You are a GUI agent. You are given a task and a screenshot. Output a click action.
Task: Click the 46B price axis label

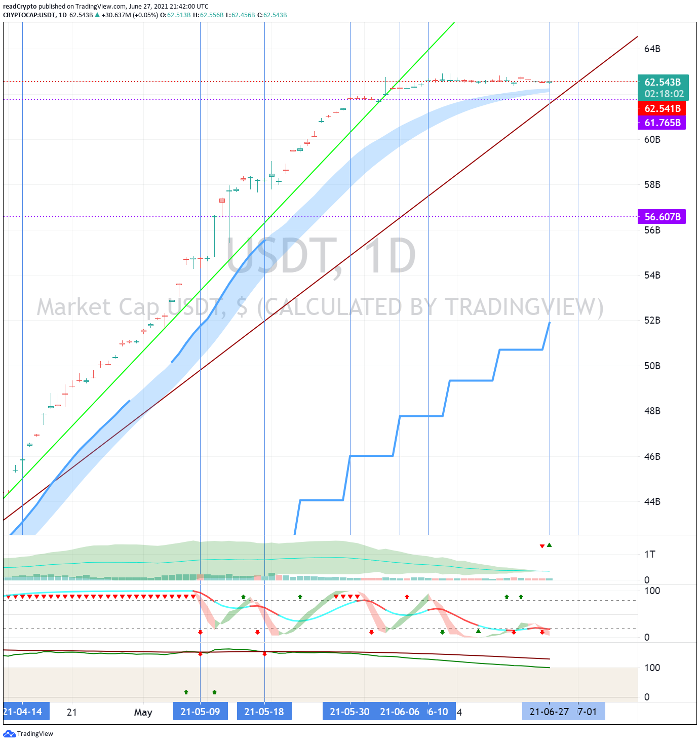pos(652,457)
